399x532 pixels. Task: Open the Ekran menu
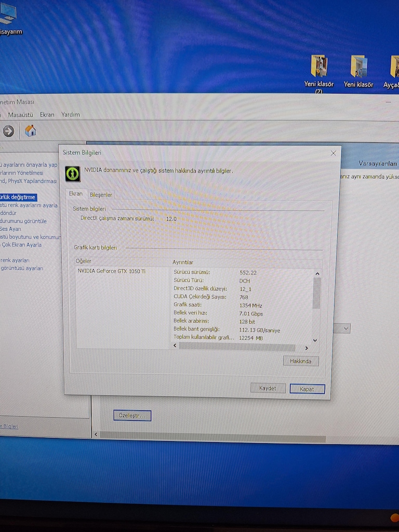[47, 115]
